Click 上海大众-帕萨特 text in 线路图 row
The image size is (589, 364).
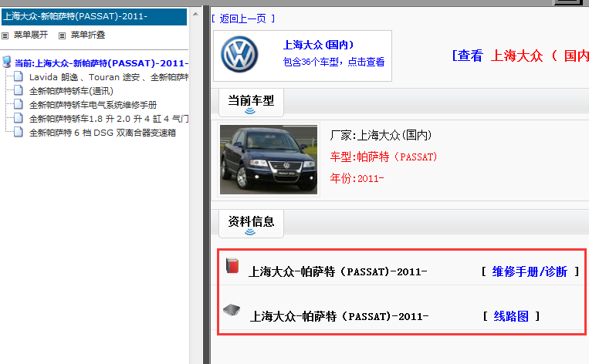click(x=339, y=316)
